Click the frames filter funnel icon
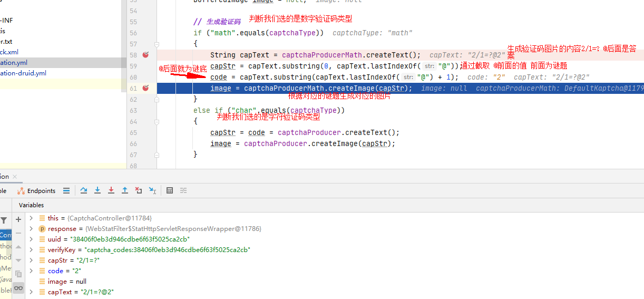This screenshot has height=299, width=644. (x=4, y=220)
